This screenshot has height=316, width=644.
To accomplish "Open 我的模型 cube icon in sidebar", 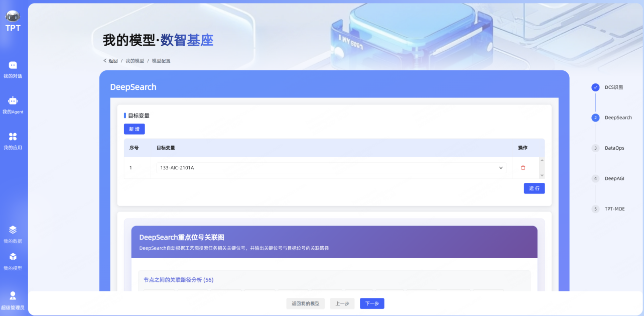I will pyautogui.click(x=13, y=257).
